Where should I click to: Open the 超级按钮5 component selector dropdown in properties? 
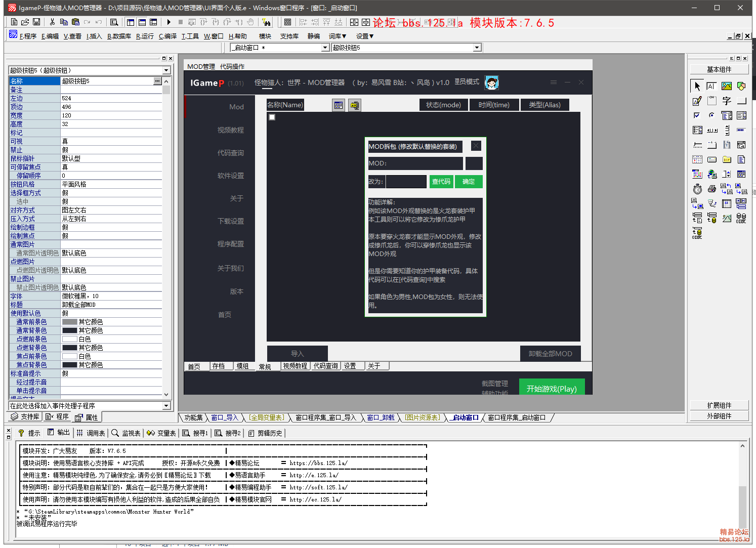pyautogui.click(x=166, y=70)
